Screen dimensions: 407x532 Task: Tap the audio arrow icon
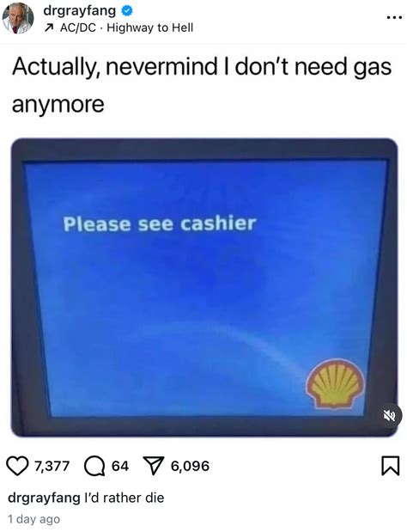(x=49, y=28)
